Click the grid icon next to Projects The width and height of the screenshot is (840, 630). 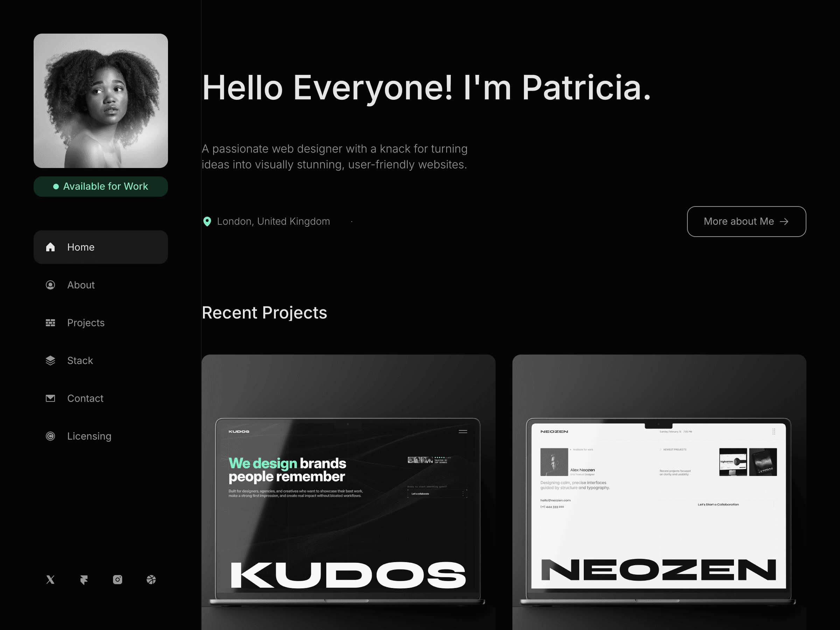coord(50,323)
